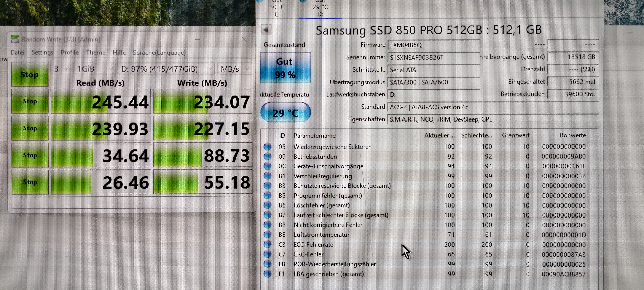Image resolution: width=644 pixels, height=290 pixels.
Task: Click status dot beside Luftstromtemperatur
Action: coord(267,235)
